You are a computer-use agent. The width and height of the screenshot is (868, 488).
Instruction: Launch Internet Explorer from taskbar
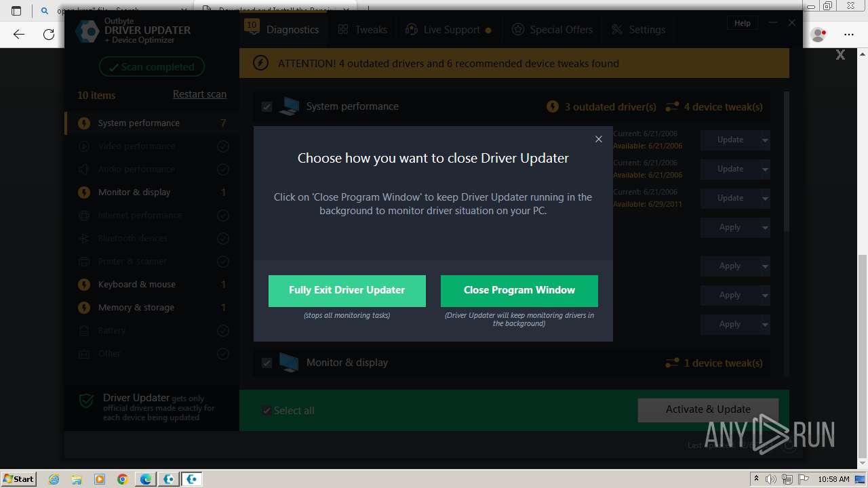coord(54,479)
